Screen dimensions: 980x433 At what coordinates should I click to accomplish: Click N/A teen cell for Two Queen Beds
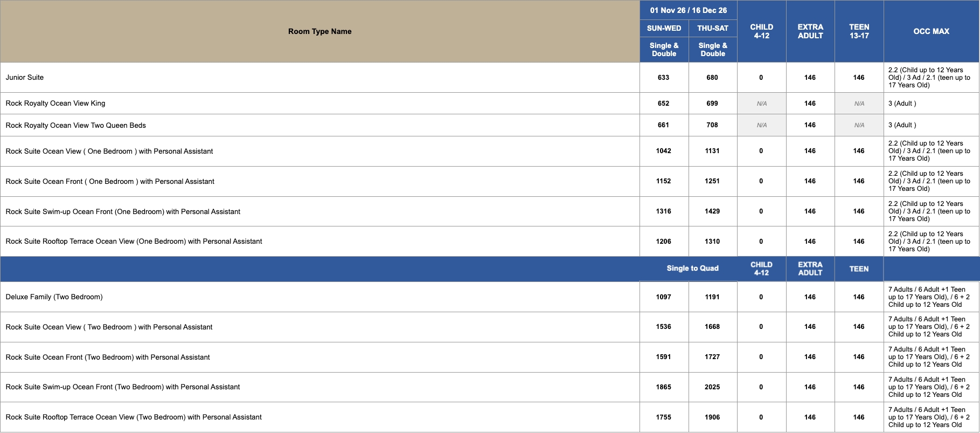(859, 125)
